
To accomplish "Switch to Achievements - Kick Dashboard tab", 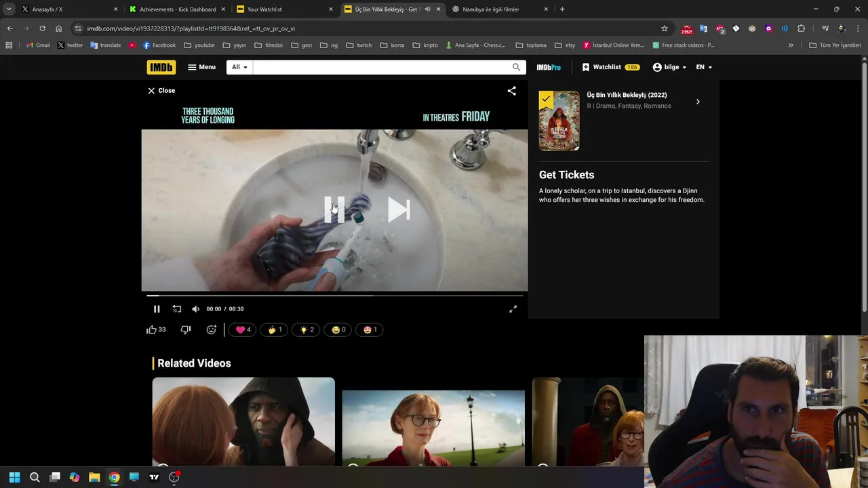I will pos(176,9).
